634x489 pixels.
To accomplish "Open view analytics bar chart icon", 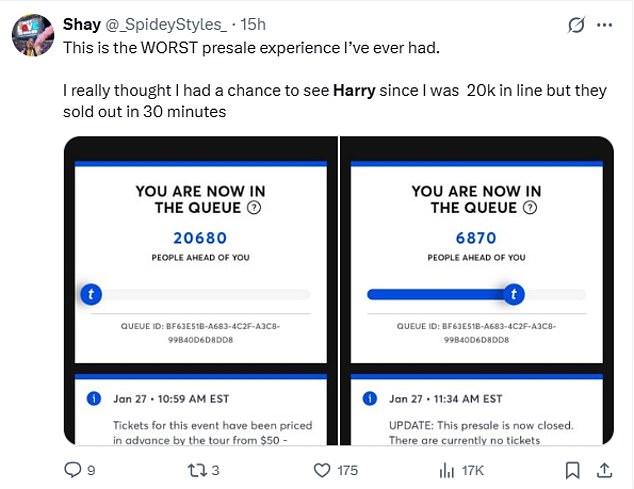I will (447, 469).
